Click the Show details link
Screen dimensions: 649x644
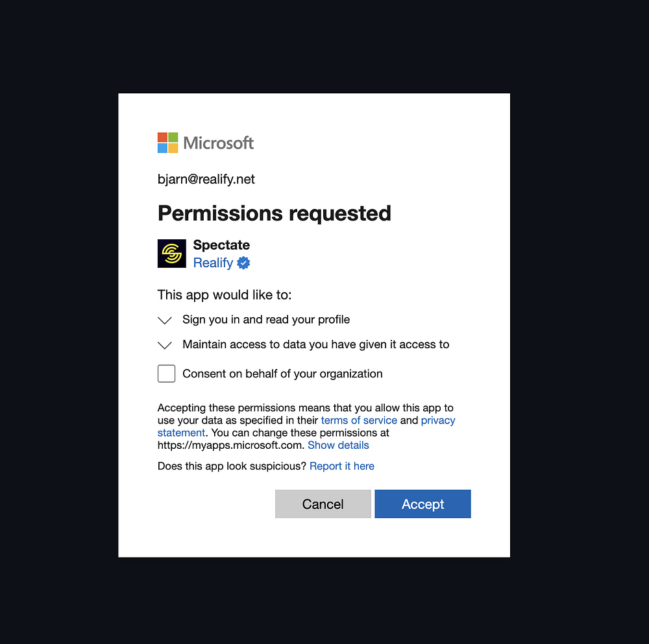(x=338, y=445)
